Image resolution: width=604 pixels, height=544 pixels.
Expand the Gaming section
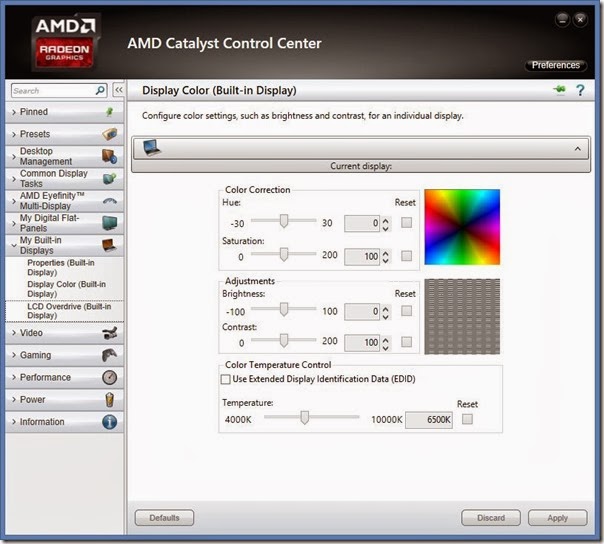click(14, 355)
